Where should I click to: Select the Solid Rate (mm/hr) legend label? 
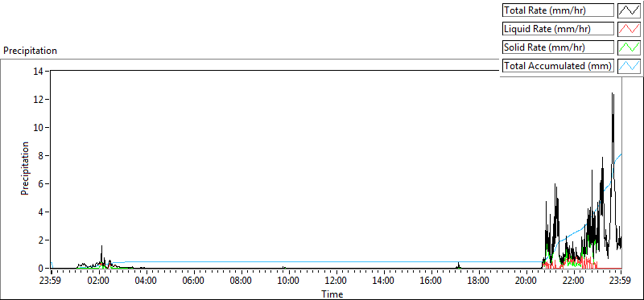[558, 47]
